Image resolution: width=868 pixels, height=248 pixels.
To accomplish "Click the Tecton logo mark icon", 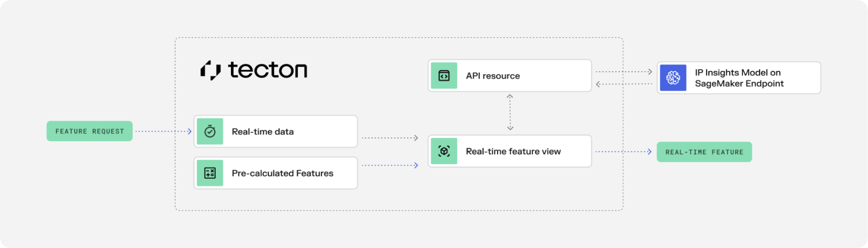I will (211, 70).
